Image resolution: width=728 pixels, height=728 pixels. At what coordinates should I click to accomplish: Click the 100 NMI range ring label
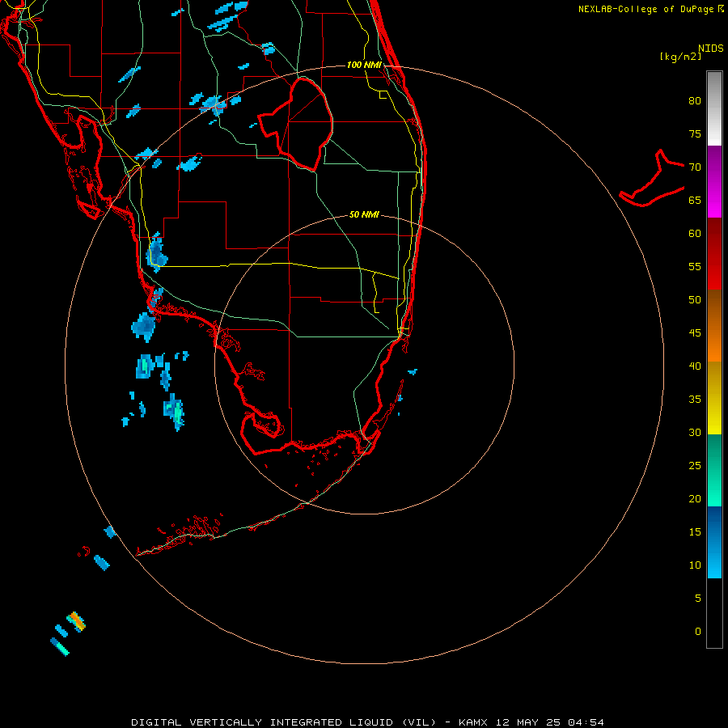(364, 65)
